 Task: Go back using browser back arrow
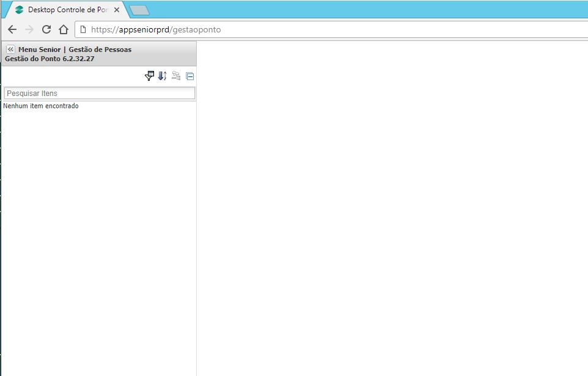(12, 29)
